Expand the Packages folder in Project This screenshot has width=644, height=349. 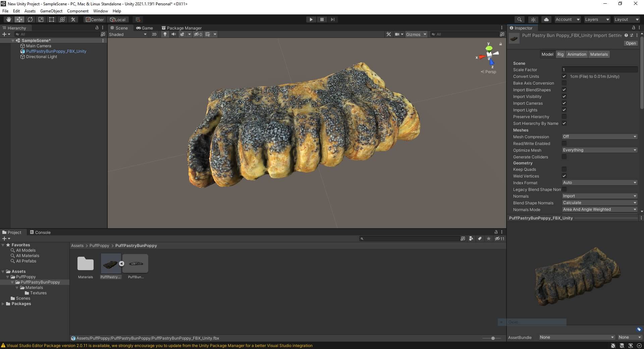pyautogui.click(x=3, y=304)
